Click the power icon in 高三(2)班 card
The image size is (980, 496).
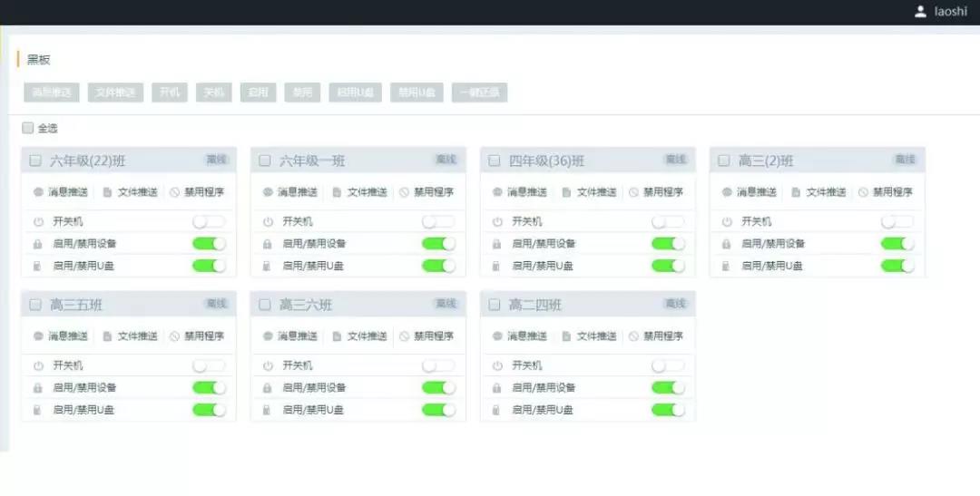(x=727, y=222)
